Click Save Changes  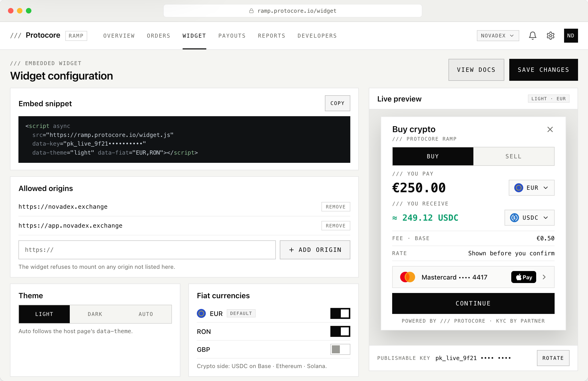(543, 70)
